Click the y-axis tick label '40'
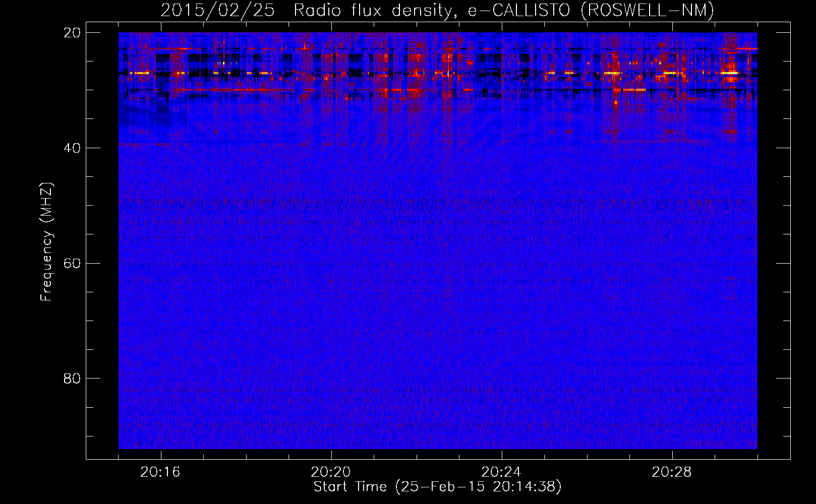Viewport: 816px width, 504px height. [x=72, y=148]
